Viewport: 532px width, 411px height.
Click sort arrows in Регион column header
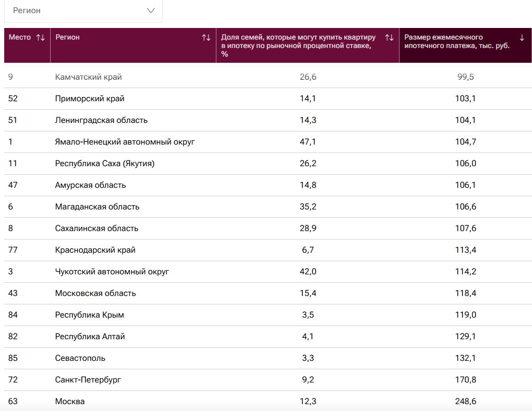coord(206,37)
